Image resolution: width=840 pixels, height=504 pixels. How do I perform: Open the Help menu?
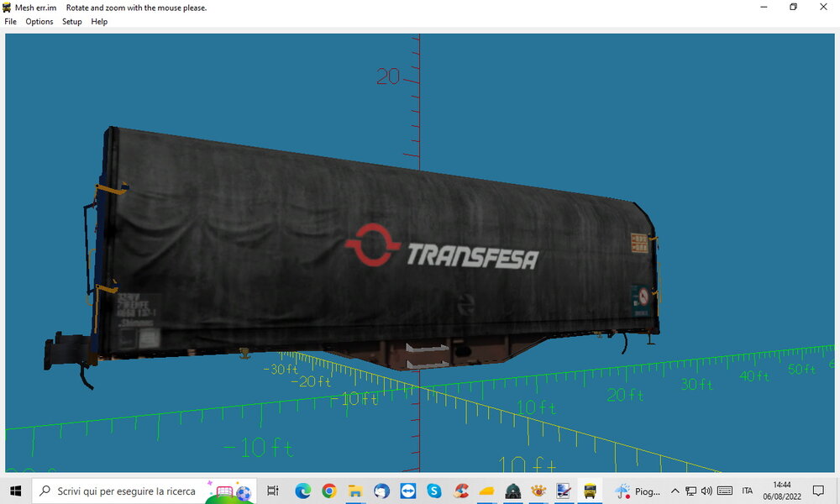[99, 22]
